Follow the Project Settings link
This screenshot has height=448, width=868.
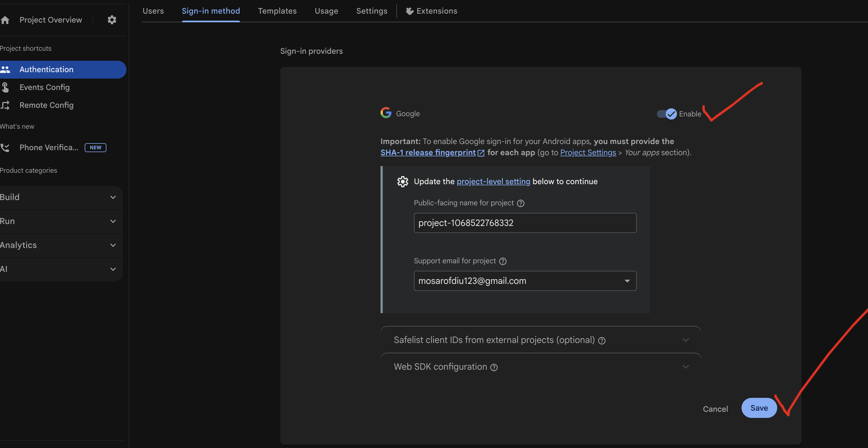click(588, 153)
